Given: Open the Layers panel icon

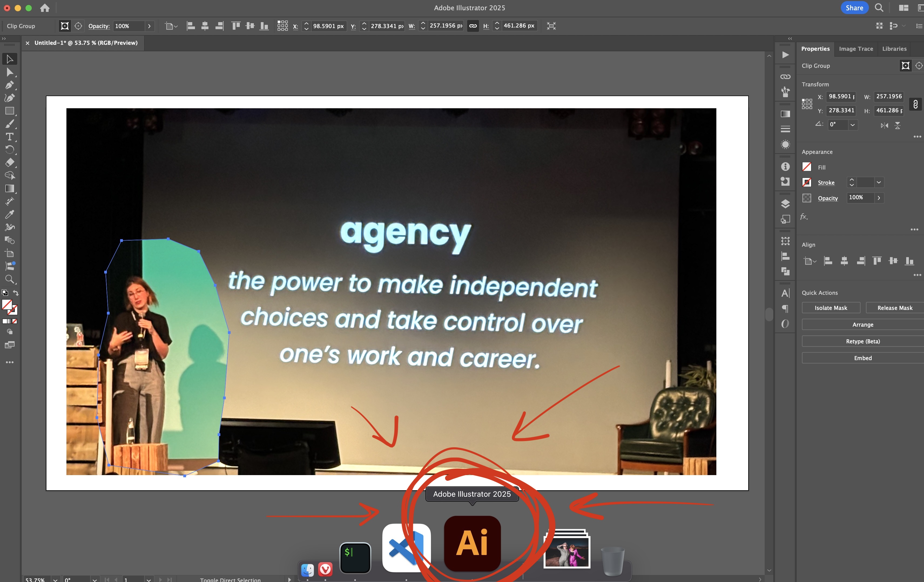Looking at the screenshot, I should [x=785, y=204].
